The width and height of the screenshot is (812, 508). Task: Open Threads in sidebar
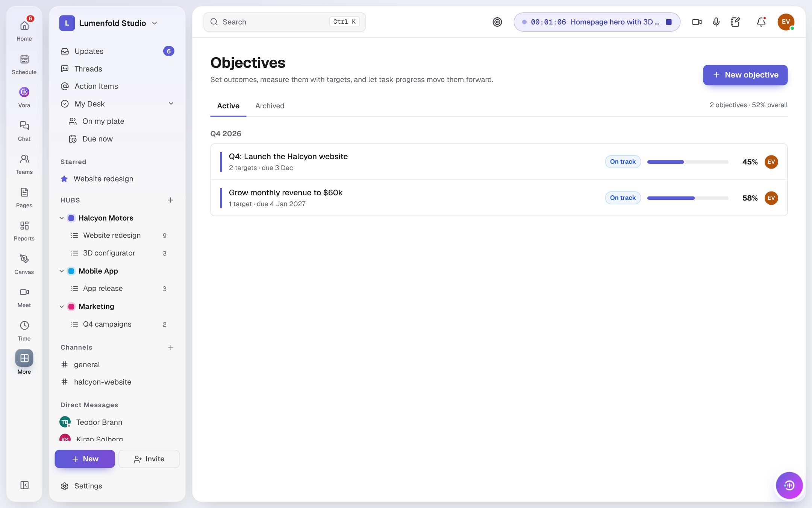click(117, 69)
